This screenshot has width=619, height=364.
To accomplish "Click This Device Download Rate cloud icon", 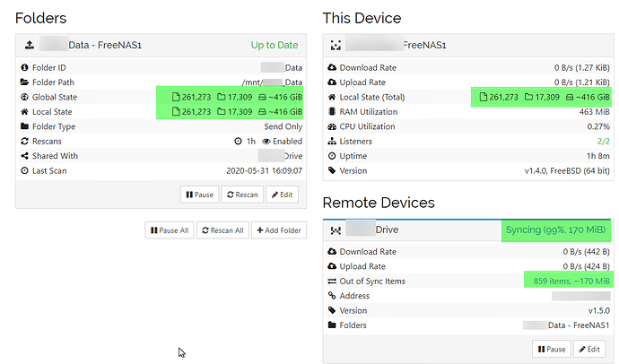I will 332,67.
